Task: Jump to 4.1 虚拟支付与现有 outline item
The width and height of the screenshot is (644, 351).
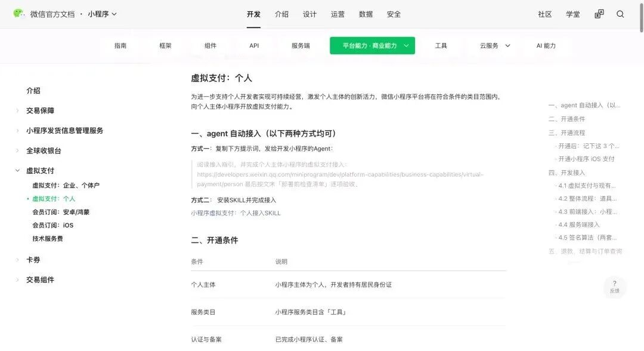Action: click(587, 186)
